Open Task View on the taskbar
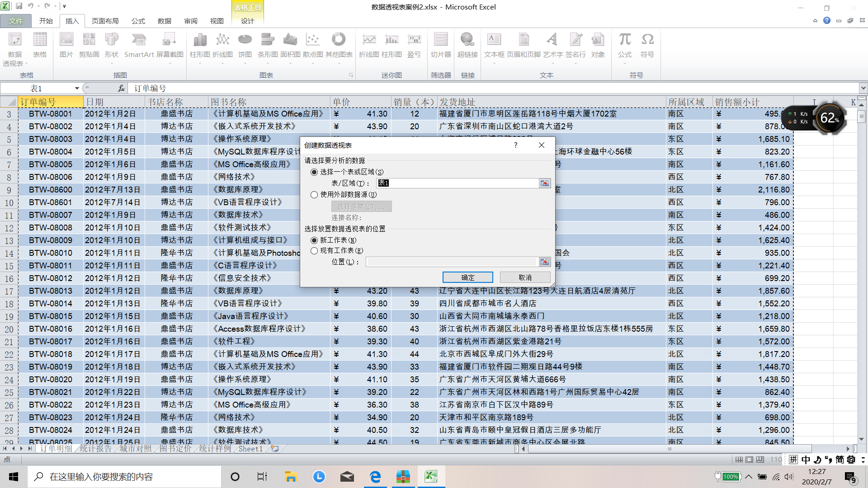Viewport: 868px width, 488px height. (x=262, y=477)
